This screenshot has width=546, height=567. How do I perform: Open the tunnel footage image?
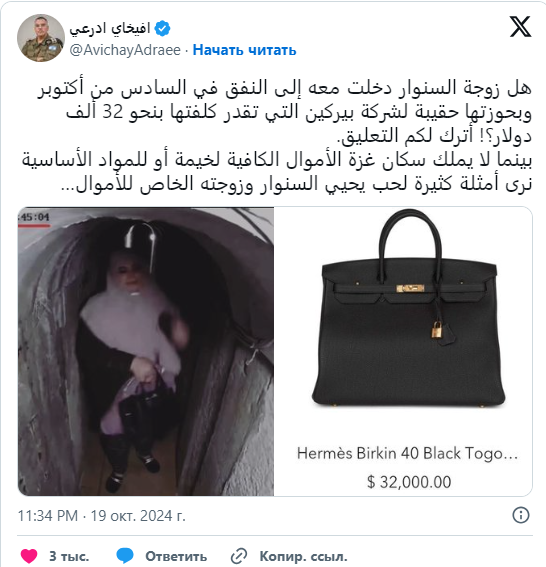pos(146,351)
